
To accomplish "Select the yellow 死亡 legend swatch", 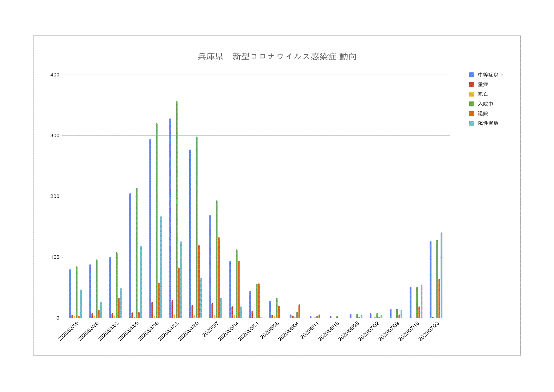I will [472, 94].
